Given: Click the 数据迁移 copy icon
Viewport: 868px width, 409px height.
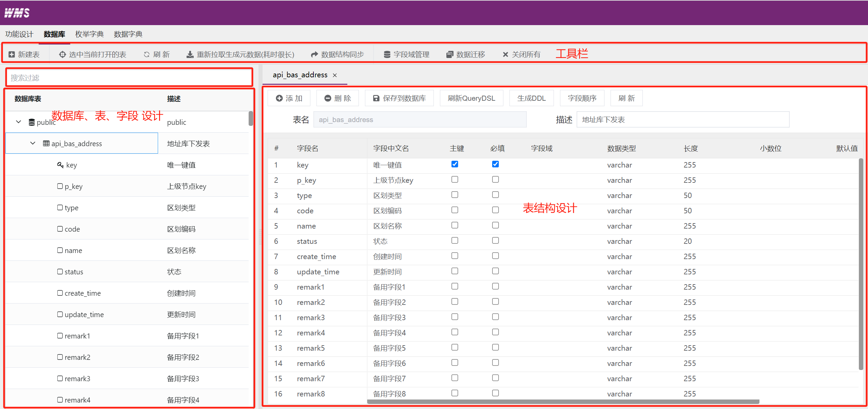Looking at the screenshot, I should click(450, 54).
